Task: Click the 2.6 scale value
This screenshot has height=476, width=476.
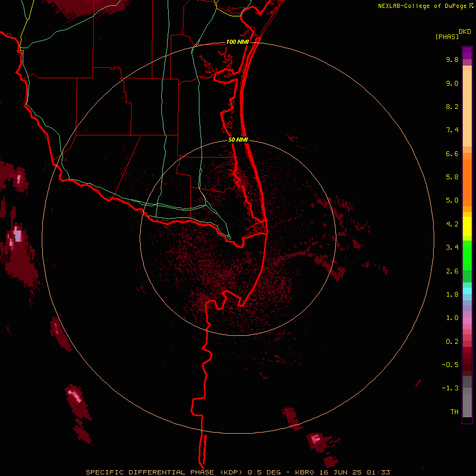Action: [452, 271]
